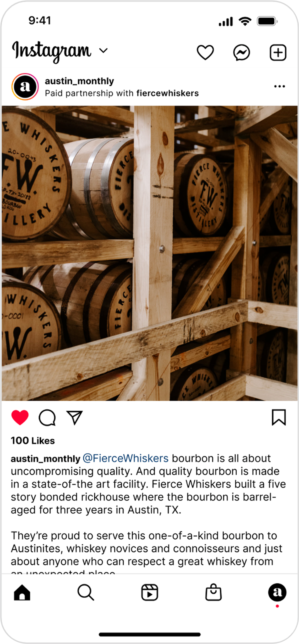View the 100 Likes list
Image resolution: width=299 pixels, height=644 pixels.
(33, 440)
